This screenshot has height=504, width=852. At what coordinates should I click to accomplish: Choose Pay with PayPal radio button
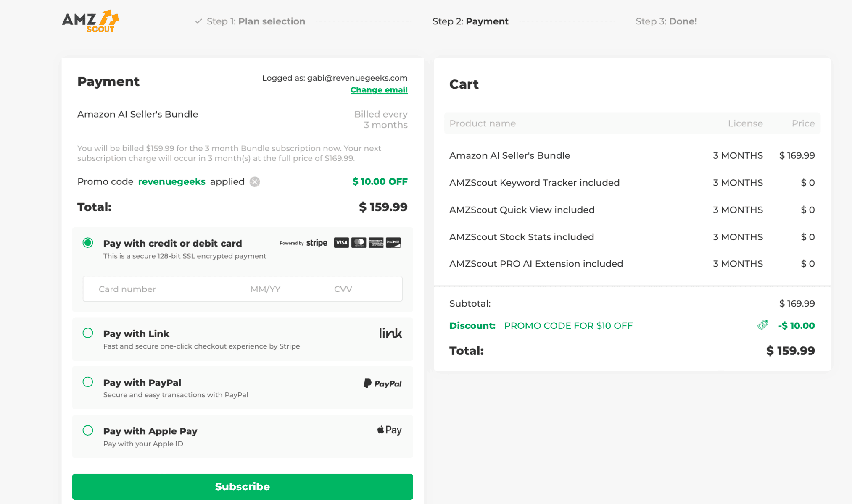[88, 382]
